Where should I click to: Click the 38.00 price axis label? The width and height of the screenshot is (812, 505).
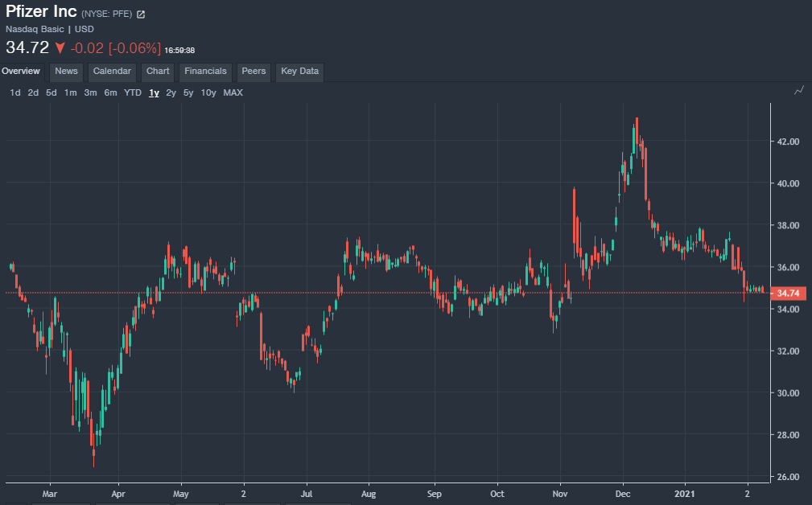(788, 225)
